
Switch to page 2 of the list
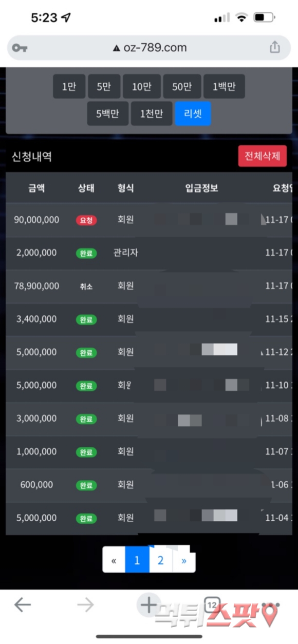160,560
